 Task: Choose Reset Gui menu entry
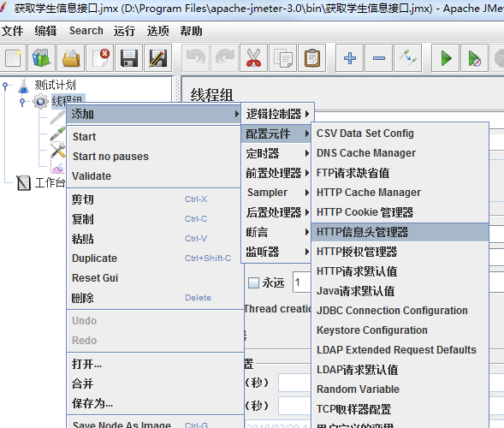click(x=154, y=278)
